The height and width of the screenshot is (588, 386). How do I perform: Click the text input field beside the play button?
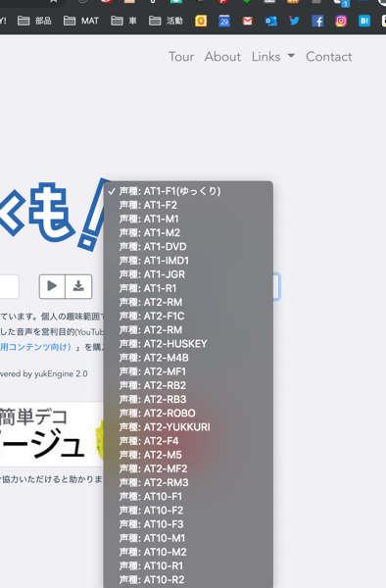coord(9,286)
